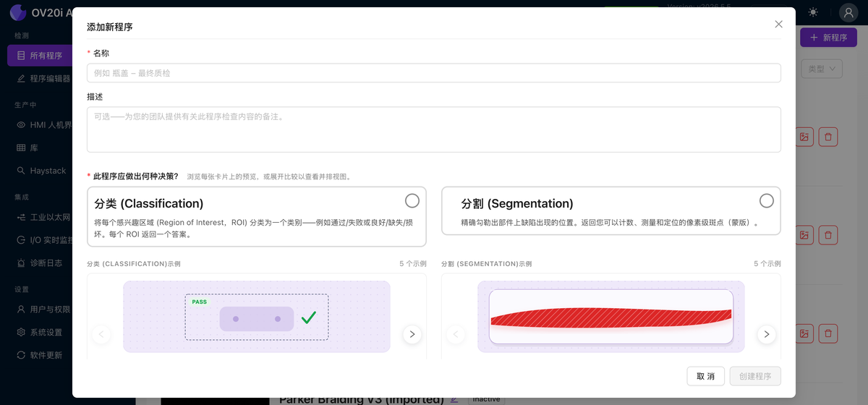Image resolution: width=868 pixels, height=405 pixels.
Task: Click the 添加新程序 dialog title
Action: click(x=109, y=27)
